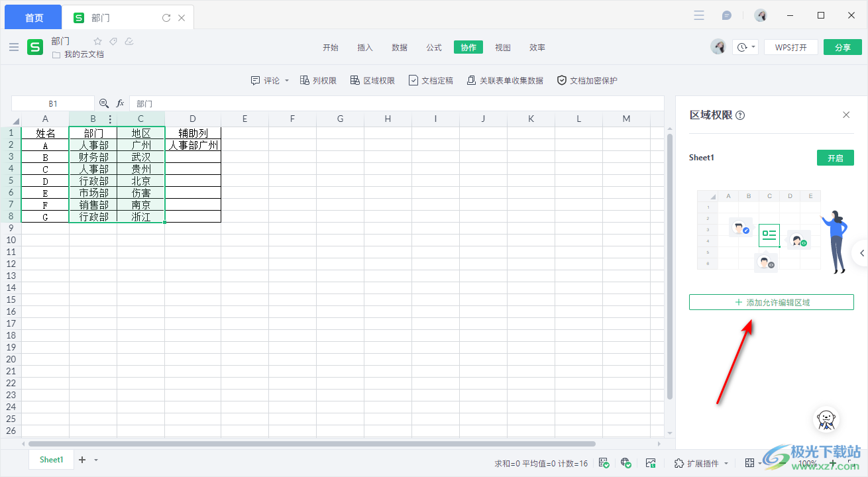Select cell containing 人事部广州
This screenshot has width=868, height=477.
(193, 145)
